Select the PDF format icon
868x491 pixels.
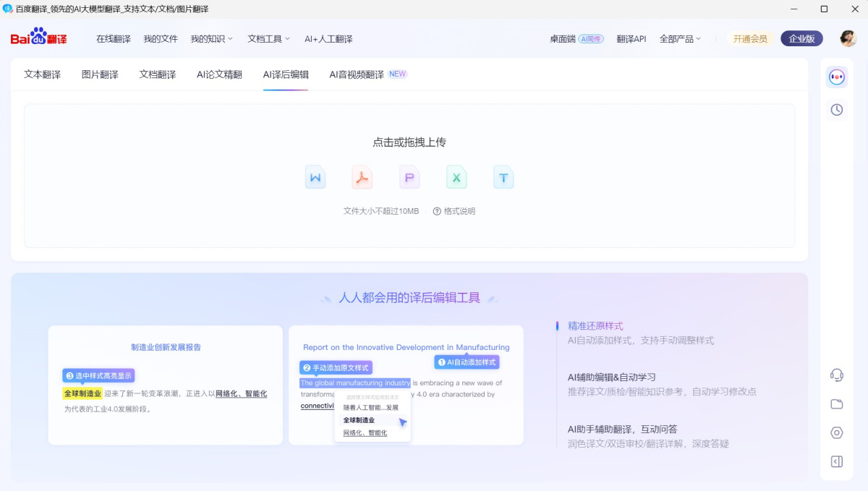[x=362, y=176]
